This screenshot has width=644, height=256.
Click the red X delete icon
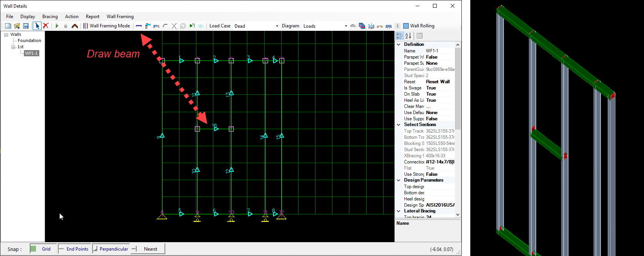[46, 26]
